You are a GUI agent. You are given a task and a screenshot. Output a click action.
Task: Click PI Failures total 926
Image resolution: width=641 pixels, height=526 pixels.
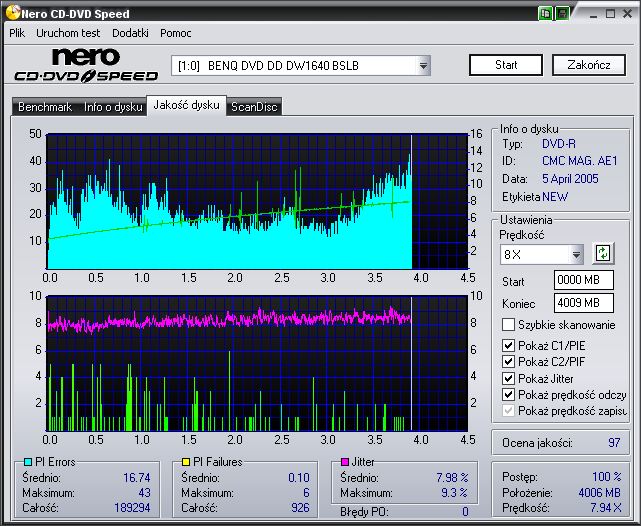(300, 508)
